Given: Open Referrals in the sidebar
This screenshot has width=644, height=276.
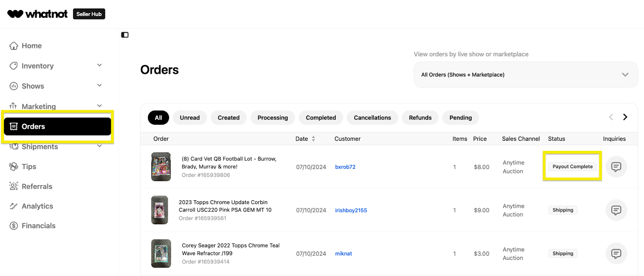Looking at the screenshot, I should click(x=37, y=186).
